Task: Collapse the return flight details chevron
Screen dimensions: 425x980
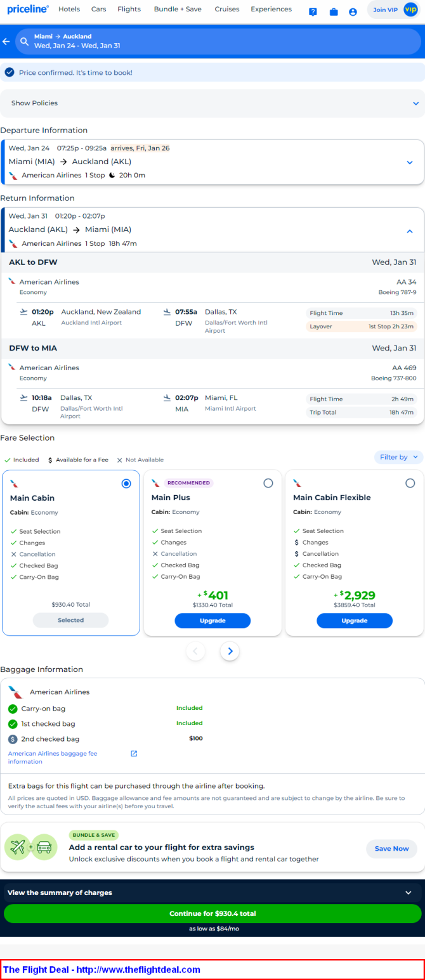Action: click(410, 231)
